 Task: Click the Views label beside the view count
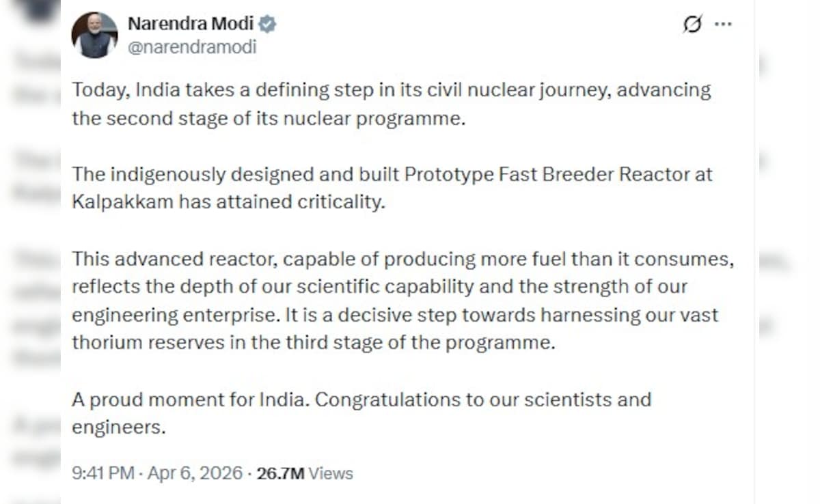pyautogui.click(x=330, y=473)
